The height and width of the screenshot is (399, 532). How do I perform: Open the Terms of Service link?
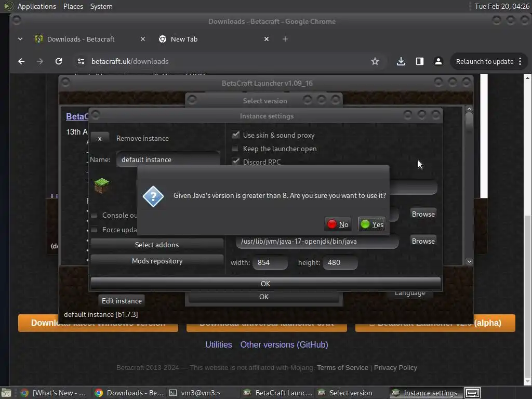342,367
